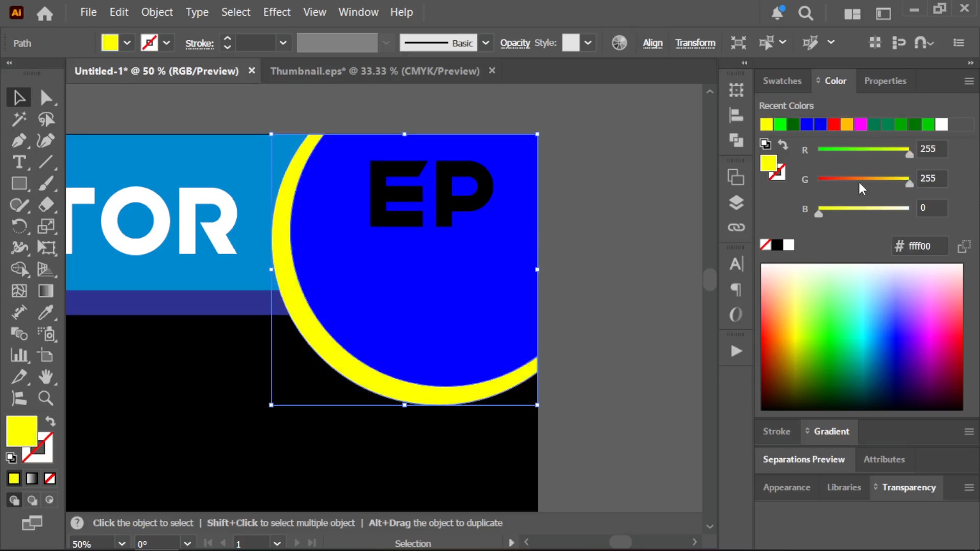The height and width of the screenshot is (551, 980).
Task: Open the Layers panel icon
Action: pyautogui.click(x=736, y=203)
